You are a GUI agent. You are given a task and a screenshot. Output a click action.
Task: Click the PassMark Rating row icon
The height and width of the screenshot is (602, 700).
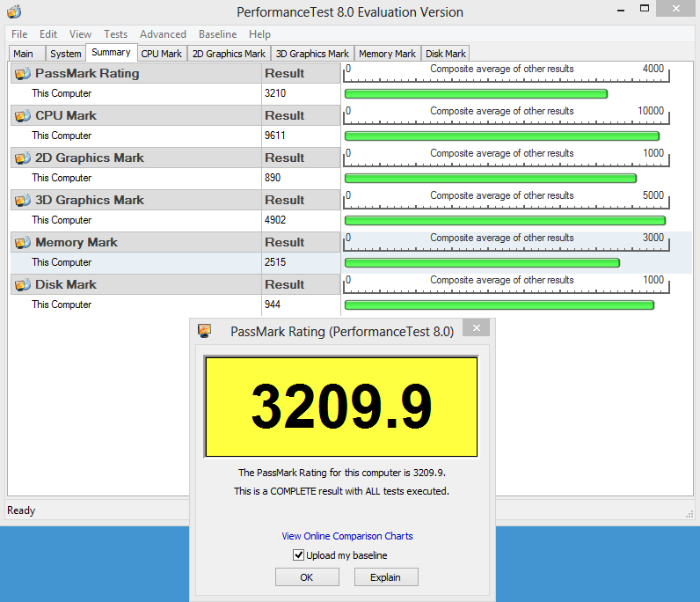pos(23,73)
